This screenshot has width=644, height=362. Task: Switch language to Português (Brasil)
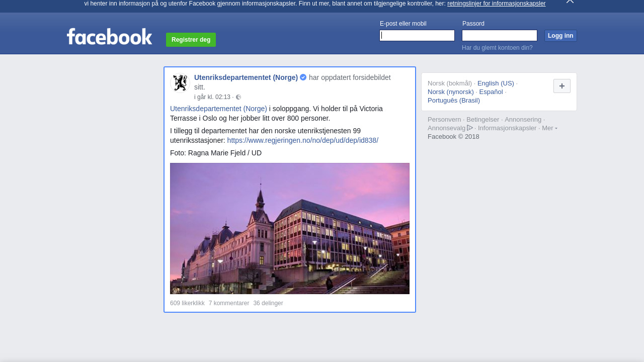[x=454, y=101]
